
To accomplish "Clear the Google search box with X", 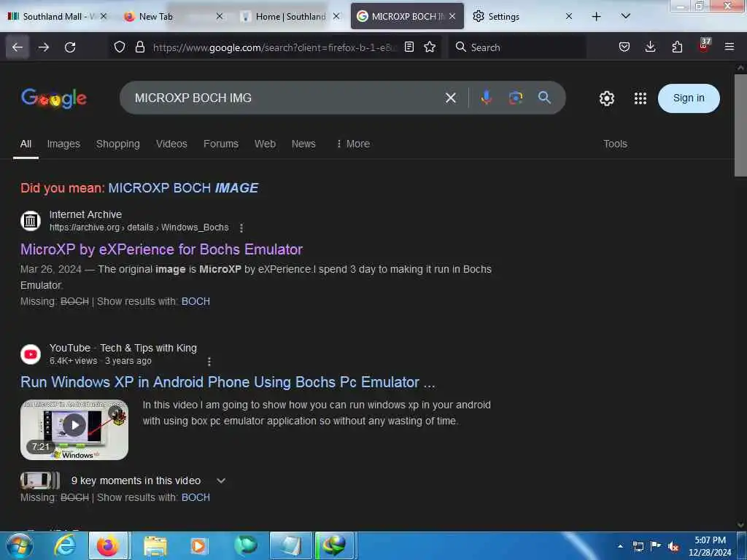I will click(451, 98).
